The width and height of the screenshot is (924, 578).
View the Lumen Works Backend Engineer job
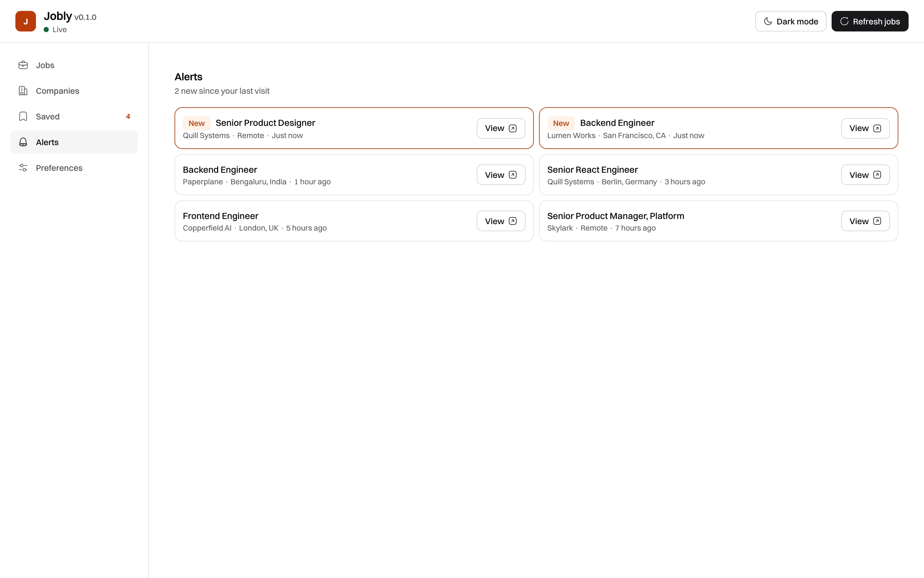tap(865, 128)
